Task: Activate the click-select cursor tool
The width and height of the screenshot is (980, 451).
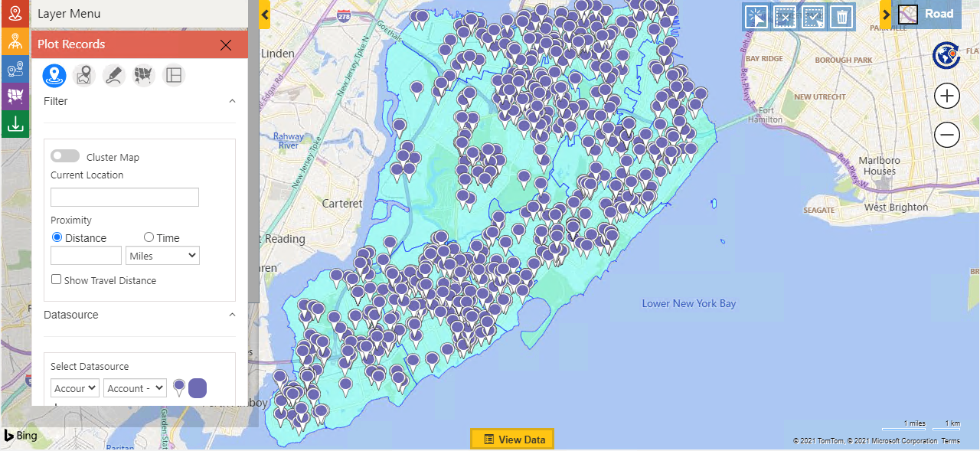Action: [x=755, y=17]
